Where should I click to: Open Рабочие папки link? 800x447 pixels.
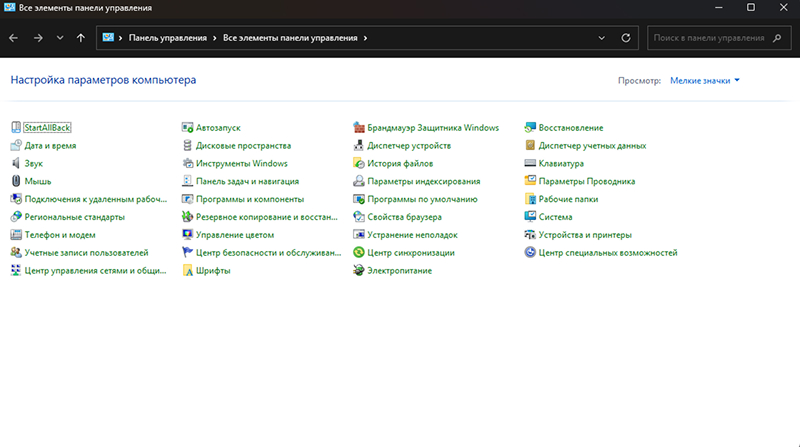pyautogui.click(x=568, y=199)
